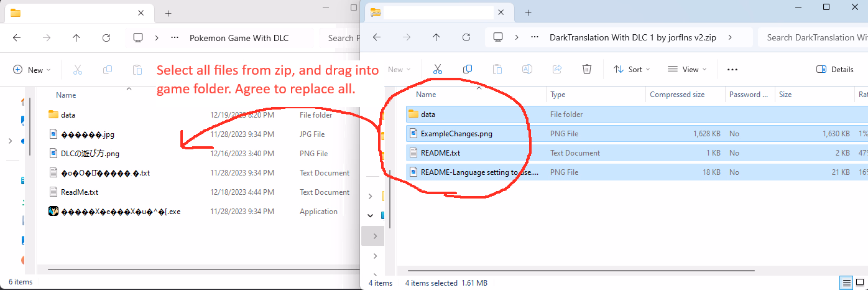Click the Delete trash can icon
This screenshot has width=868, height=290.
tap(586, 70)
